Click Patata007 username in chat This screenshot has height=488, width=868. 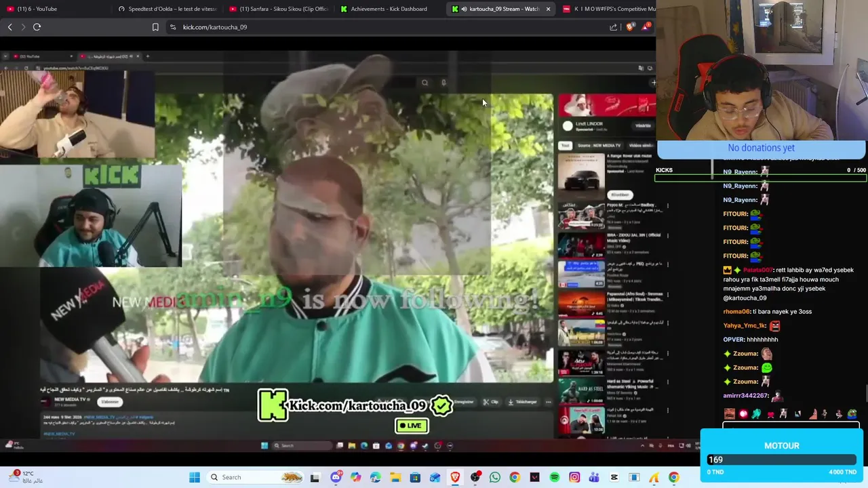[x=758, y=270]
